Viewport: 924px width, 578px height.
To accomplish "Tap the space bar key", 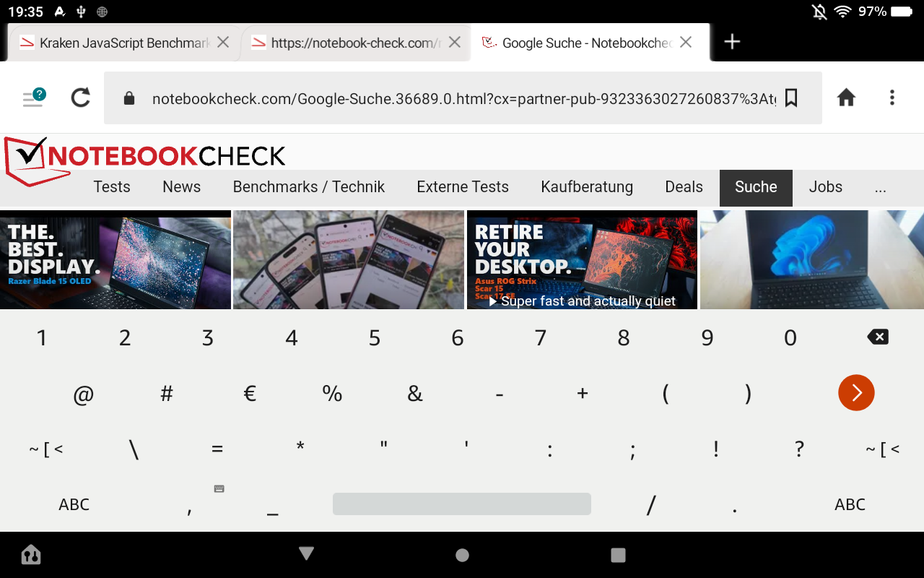I will pyautogui.click(x=462, y=504).
